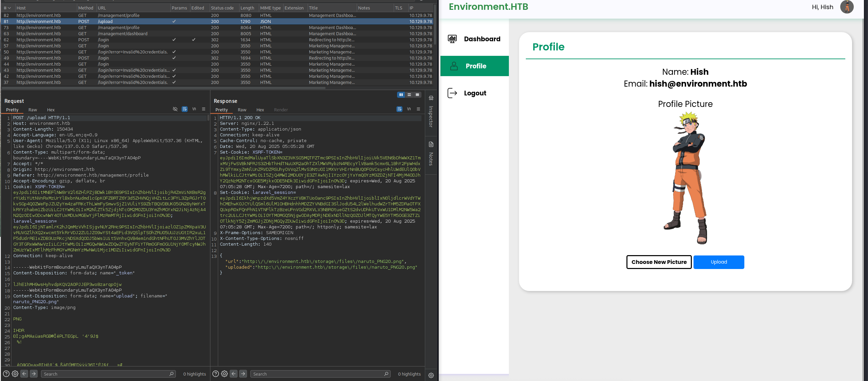Screen dimensions: 868x381
Task: Click Environment.HTB site title
Action: point(488,7)
